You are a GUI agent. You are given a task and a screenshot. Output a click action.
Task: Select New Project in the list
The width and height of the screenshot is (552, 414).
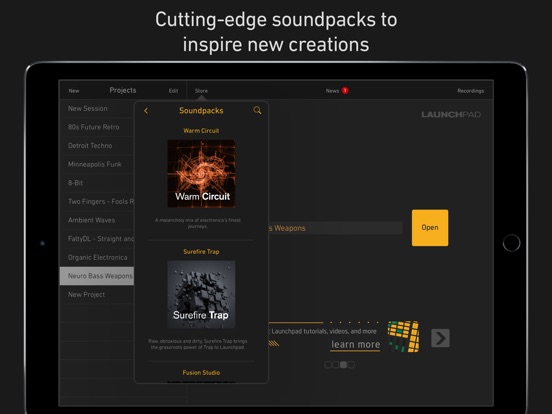point(97,295)
